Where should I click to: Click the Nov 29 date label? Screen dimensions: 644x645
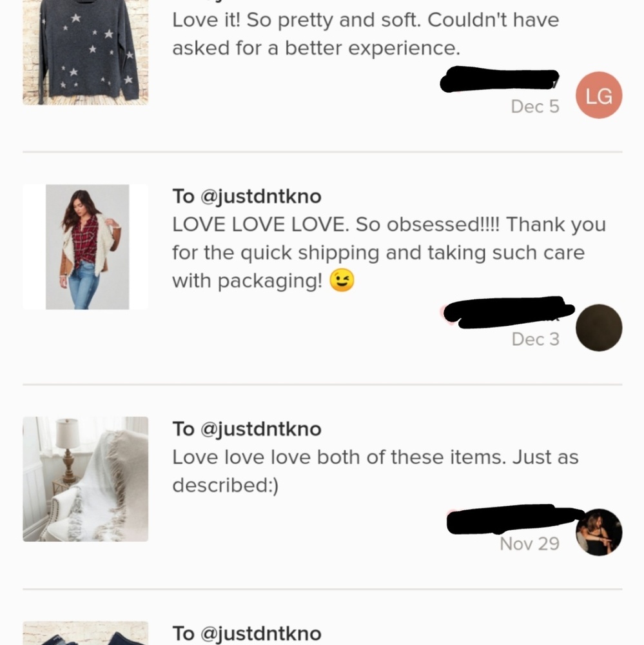pos(529,544)
